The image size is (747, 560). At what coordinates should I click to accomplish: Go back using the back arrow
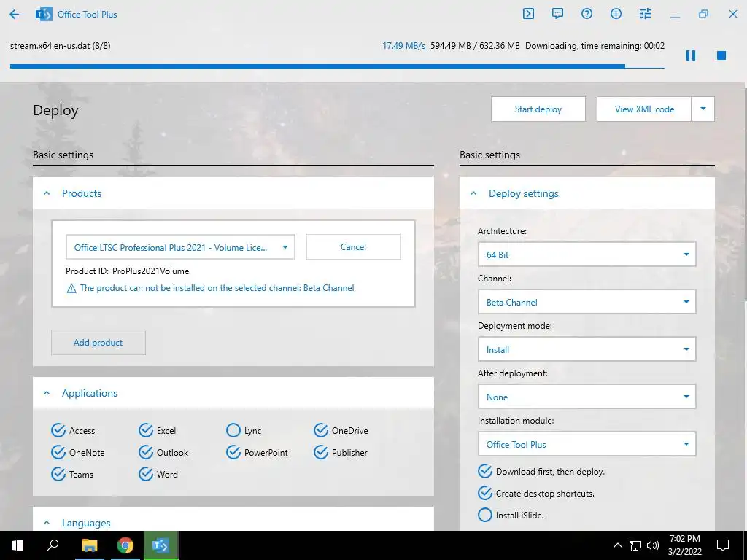click(x=15, y=15)
